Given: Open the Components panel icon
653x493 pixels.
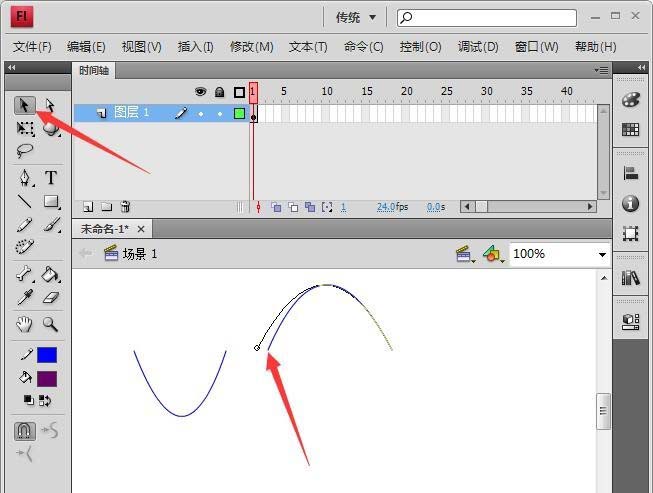Looking at the screenshot, I should point(631,322).
